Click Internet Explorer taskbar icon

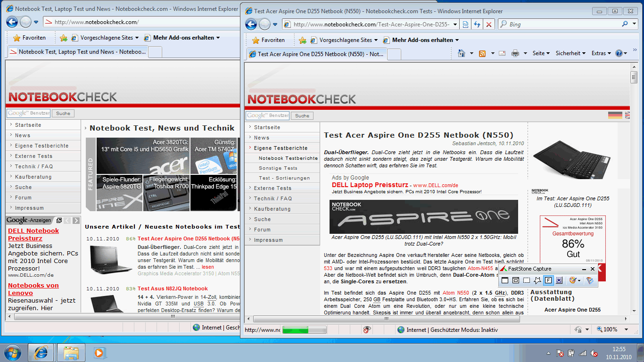point(41,353)
